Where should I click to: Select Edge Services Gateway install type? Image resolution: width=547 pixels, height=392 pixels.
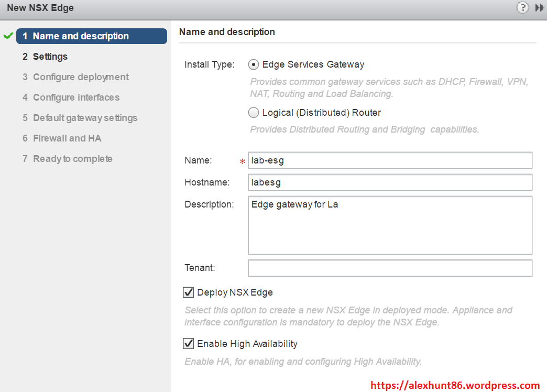click(254, 64)
